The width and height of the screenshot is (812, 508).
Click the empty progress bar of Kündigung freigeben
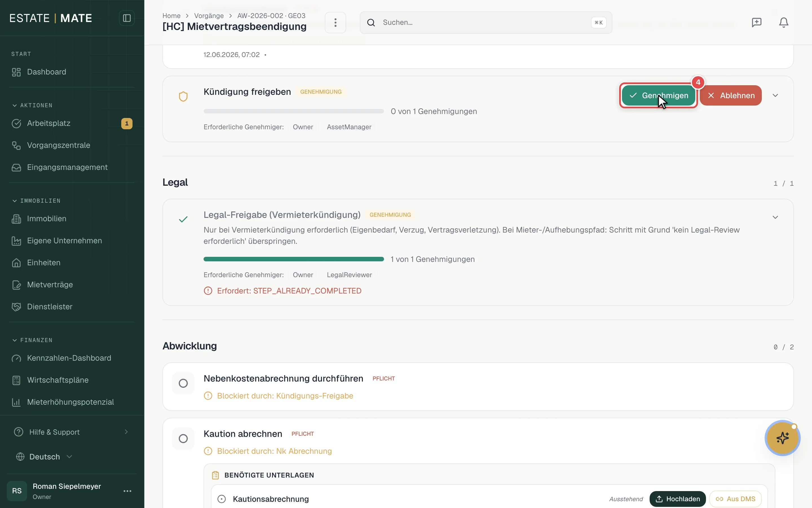294,111
